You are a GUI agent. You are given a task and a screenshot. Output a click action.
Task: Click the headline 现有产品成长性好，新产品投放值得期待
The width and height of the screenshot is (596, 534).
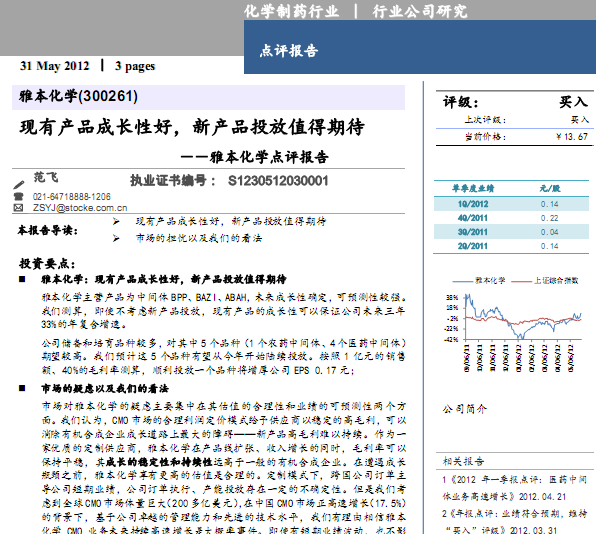coord(192,127)
